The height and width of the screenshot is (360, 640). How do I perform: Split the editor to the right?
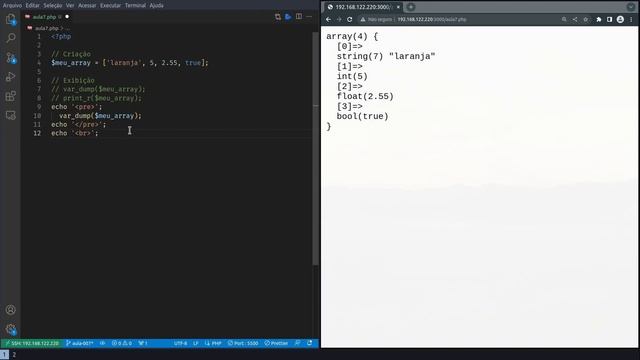(x=299, y=17)
